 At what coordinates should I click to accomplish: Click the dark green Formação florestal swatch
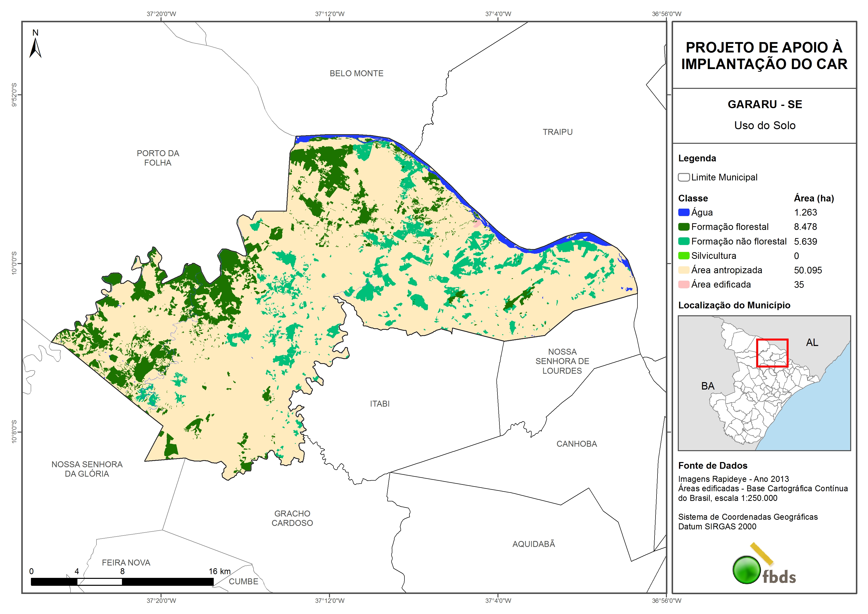click(683, 227)
